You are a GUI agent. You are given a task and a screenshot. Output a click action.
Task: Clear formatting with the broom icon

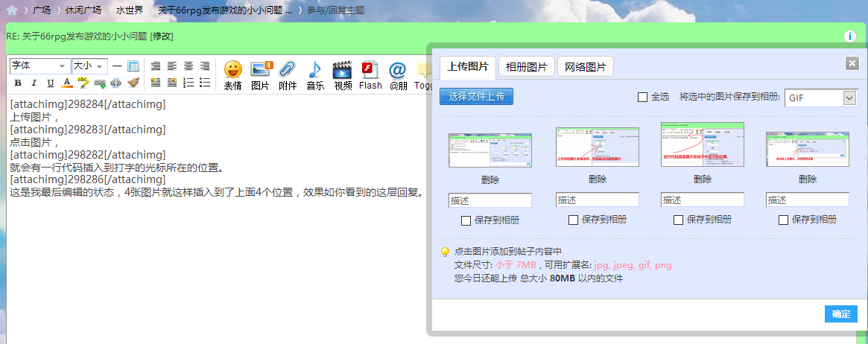click(x=133, y=83)
